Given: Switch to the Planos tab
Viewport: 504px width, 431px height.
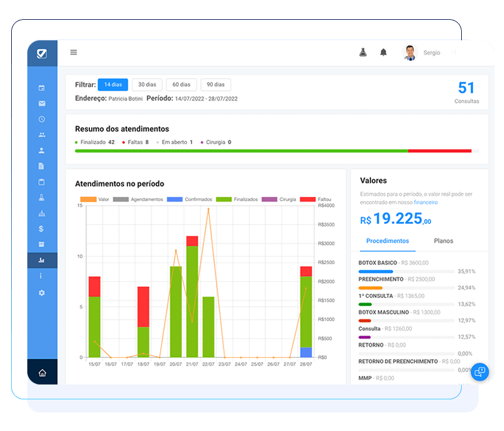Looking at the screenshot, I should 443,241.
